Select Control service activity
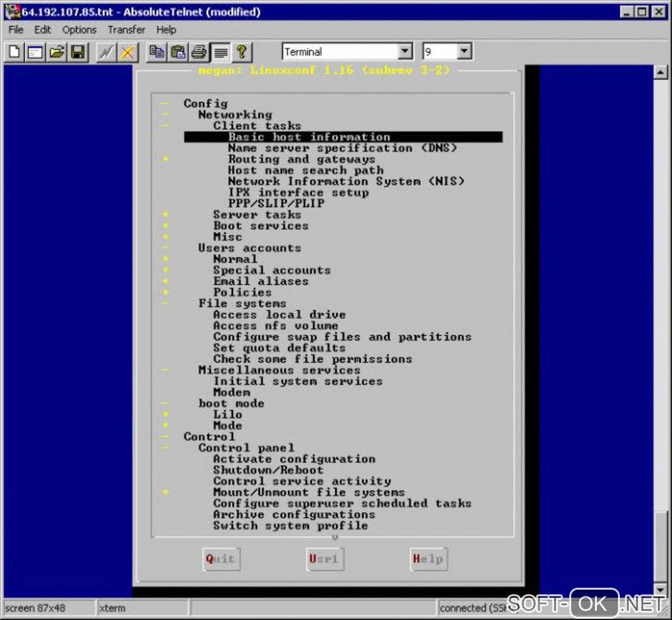 302,481
